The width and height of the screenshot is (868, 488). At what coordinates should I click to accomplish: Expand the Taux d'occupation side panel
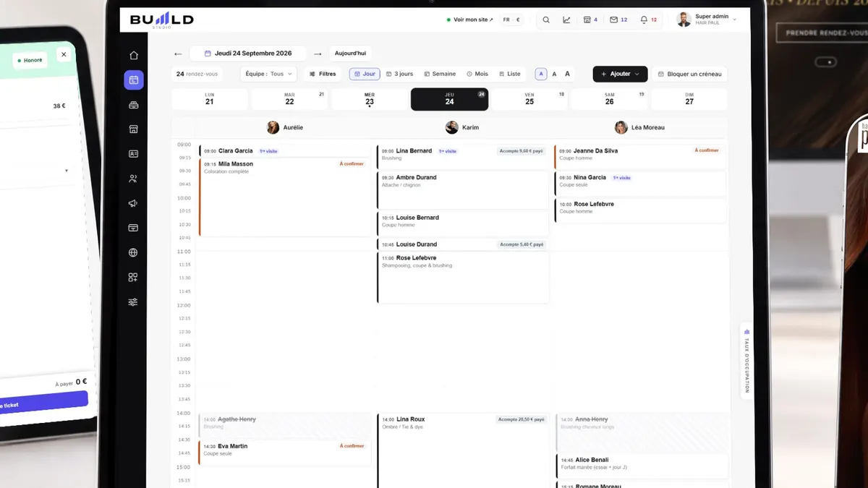[746, 359]
